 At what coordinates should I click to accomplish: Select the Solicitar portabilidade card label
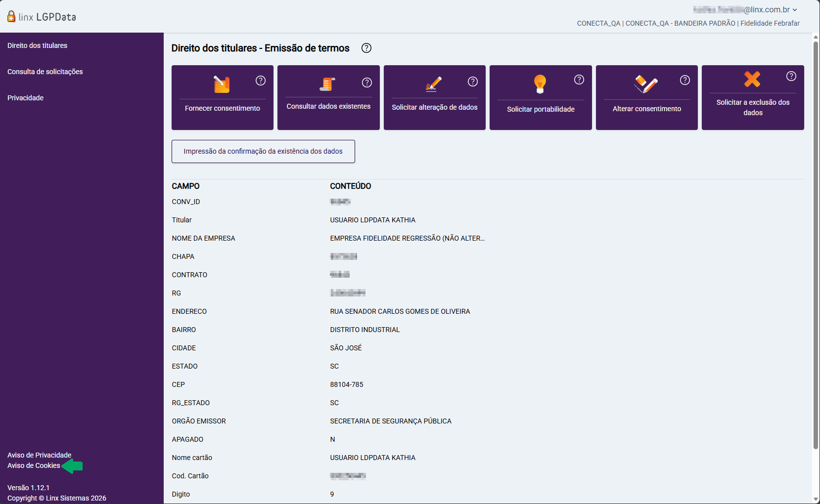coord(541,109)
